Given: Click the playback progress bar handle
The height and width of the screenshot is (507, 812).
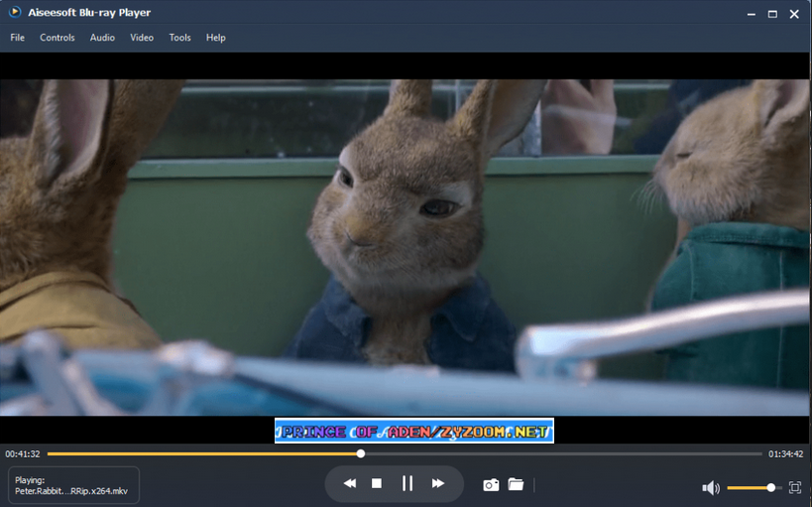Looking at the screenshot, I should (x=361, y=454).
